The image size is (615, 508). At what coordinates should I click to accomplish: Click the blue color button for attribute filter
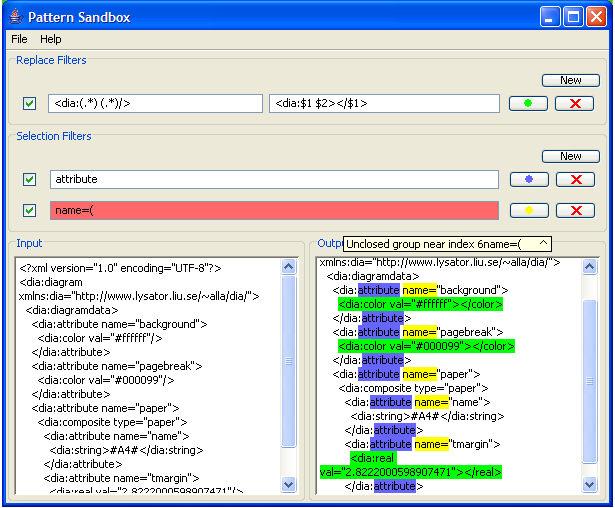pos(528,179)
